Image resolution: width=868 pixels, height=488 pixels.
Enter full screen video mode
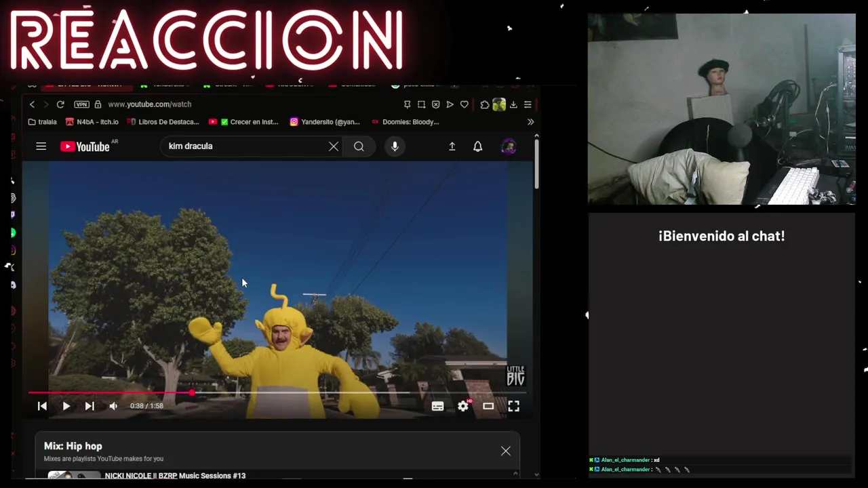tap(513, 406)
